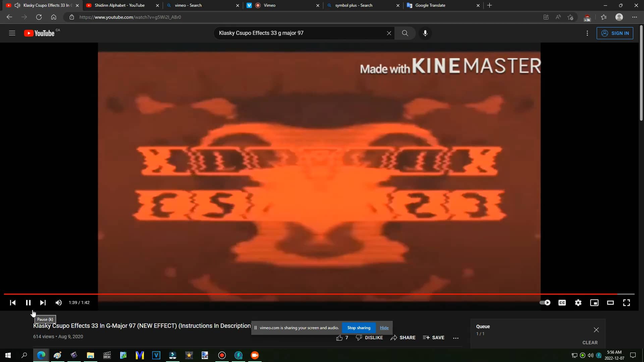Share the video
This screenshot has height=362, width=644.
403,338
